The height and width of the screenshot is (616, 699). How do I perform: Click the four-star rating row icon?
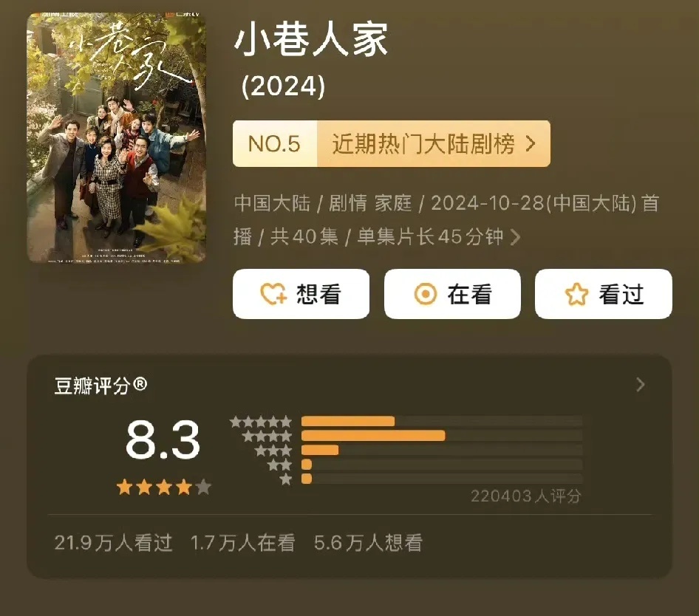(x=267, y=436)
